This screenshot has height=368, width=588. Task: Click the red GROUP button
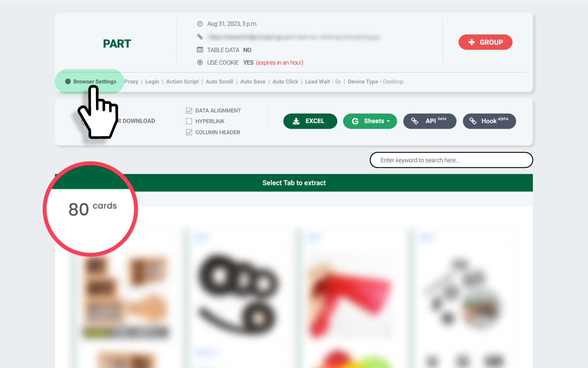coord(486,42)
